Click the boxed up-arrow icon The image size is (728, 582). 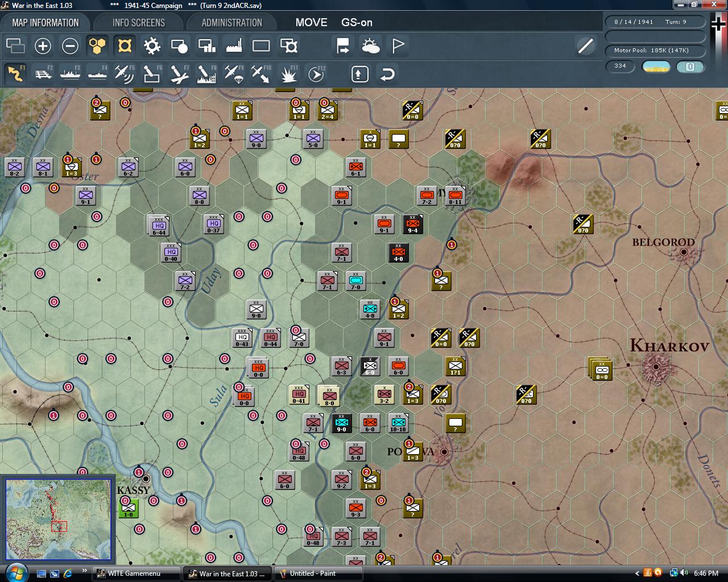(x=360, y=74)
